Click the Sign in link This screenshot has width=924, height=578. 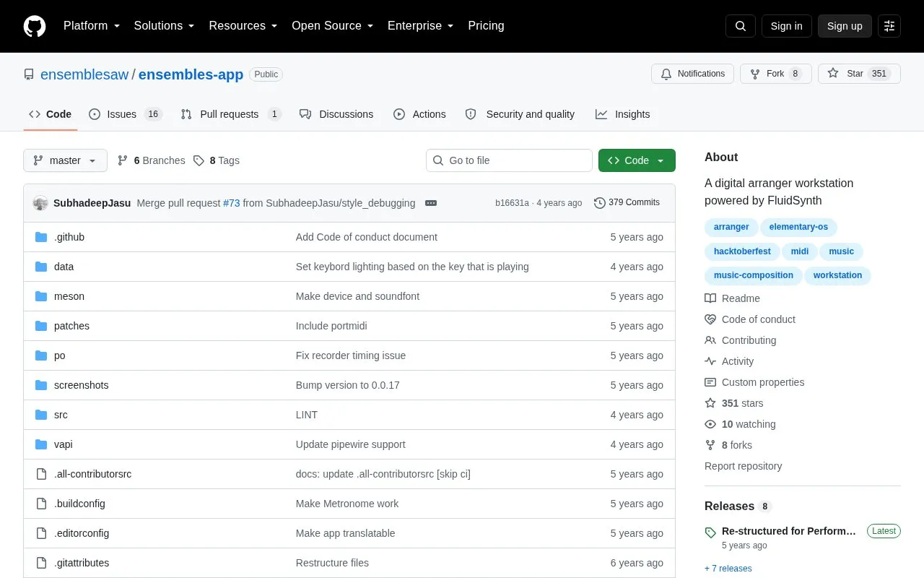786,26
